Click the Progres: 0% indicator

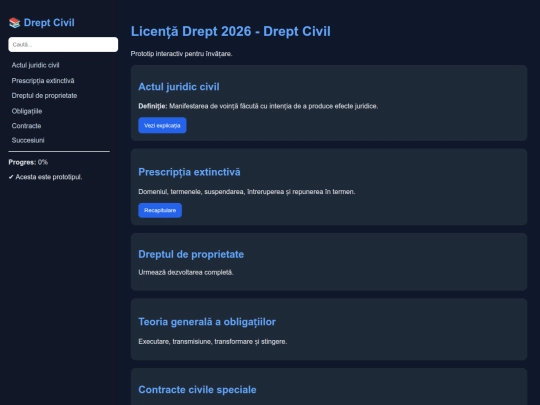coord(28,162)
